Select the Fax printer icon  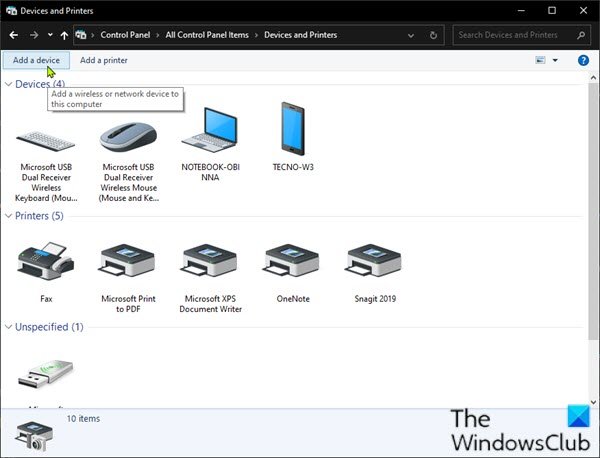pos(46,261)
